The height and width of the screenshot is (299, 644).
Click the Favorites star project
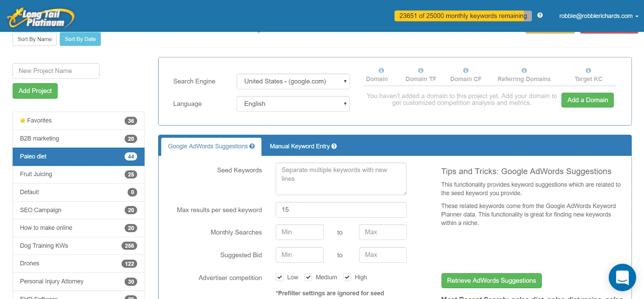(78, 121)
